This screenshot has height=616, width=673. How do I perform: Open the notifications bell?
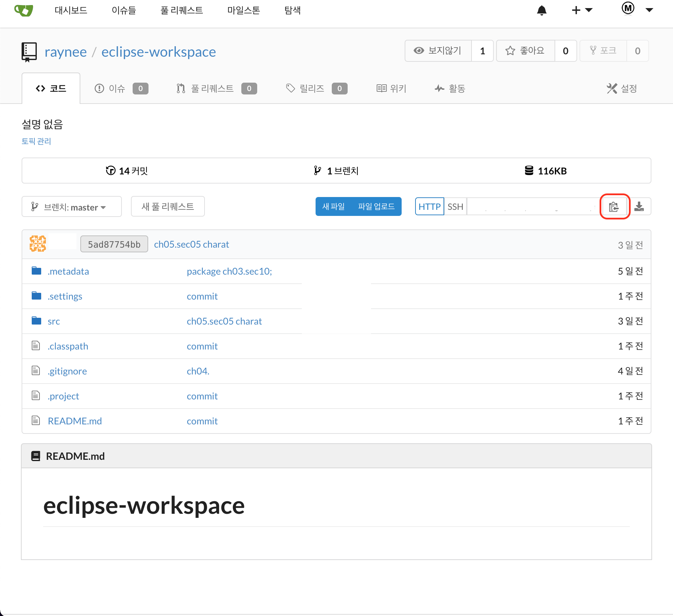point(541,10)
